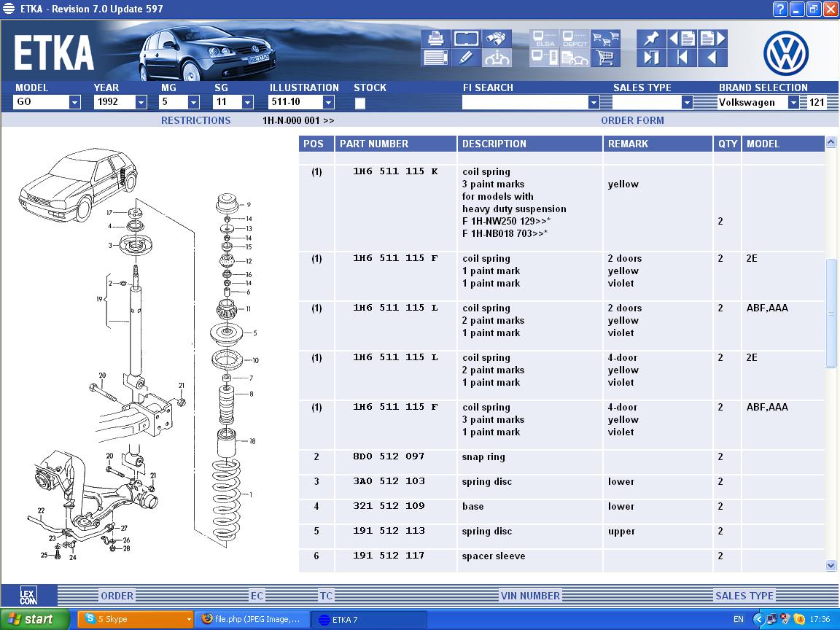Open Skype from the taskbar

(x=135, y=619)
